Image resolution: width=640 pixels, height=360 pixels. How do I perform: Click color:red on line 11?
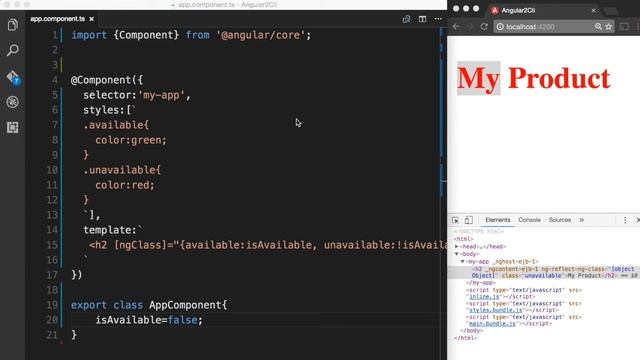tap(125, 185)
